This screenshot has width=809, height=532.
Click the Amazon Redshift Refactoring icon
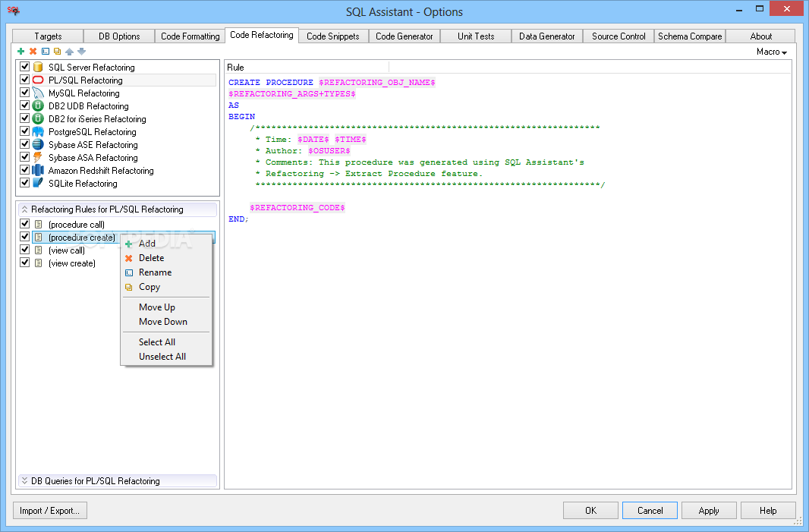pos(38,171)
